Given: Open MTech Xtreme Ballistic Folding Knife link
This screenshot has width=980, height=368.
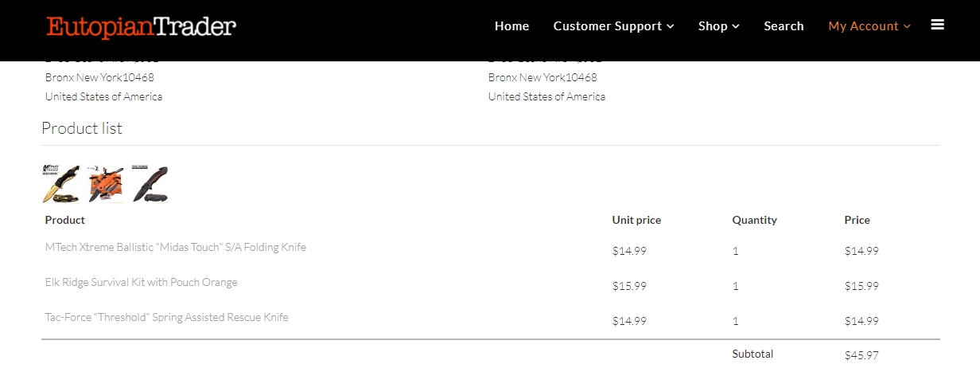Looking at the screenshot, I should point(176,247).
